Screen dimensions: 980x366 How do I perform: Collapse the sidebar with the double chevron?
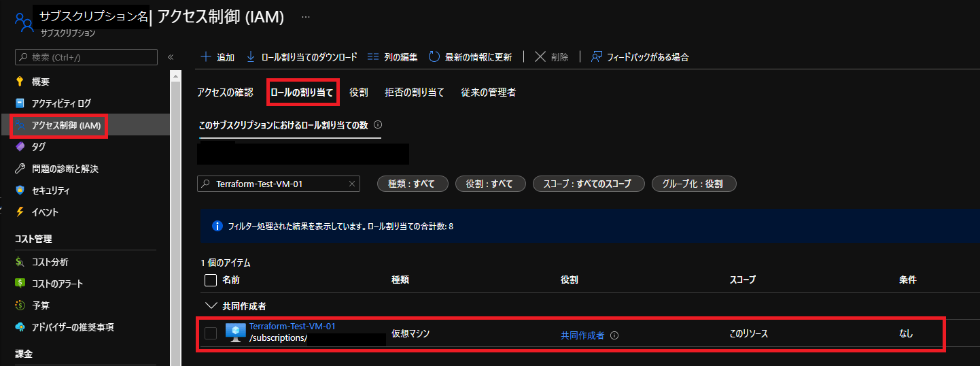tap(171, 57)
